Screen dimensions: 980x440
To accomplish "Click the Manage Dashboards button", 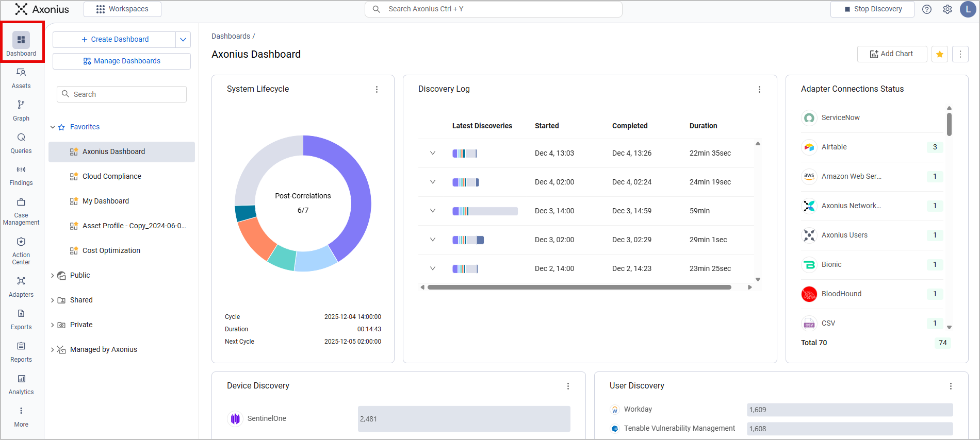I will pyautogui.click(x=122, y=61).
